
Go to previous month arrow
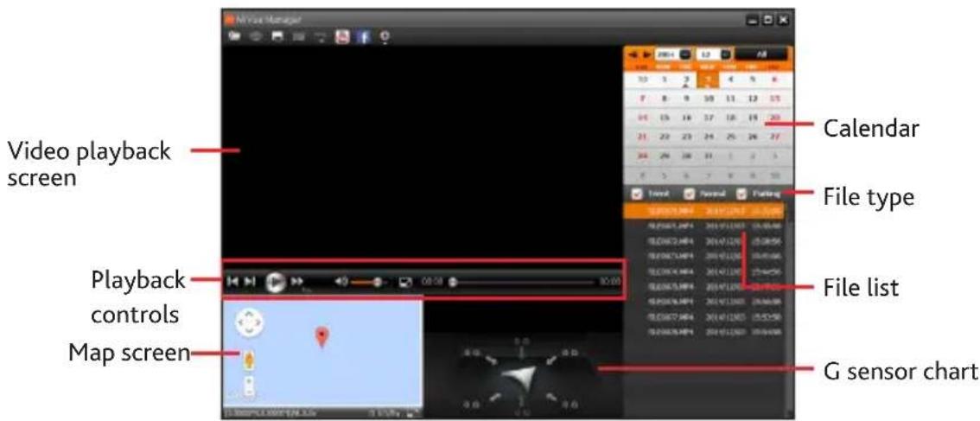coord(632,55)
